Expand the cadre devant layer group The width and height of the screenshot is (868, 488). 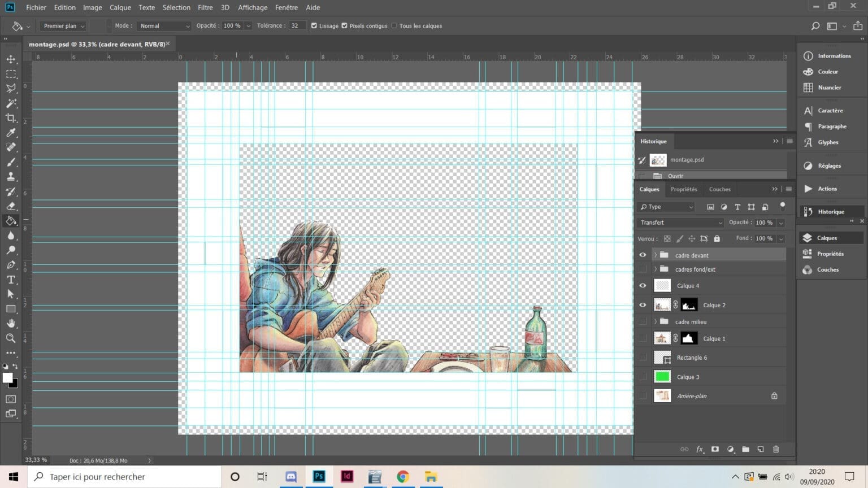click(x=656, y=255)
